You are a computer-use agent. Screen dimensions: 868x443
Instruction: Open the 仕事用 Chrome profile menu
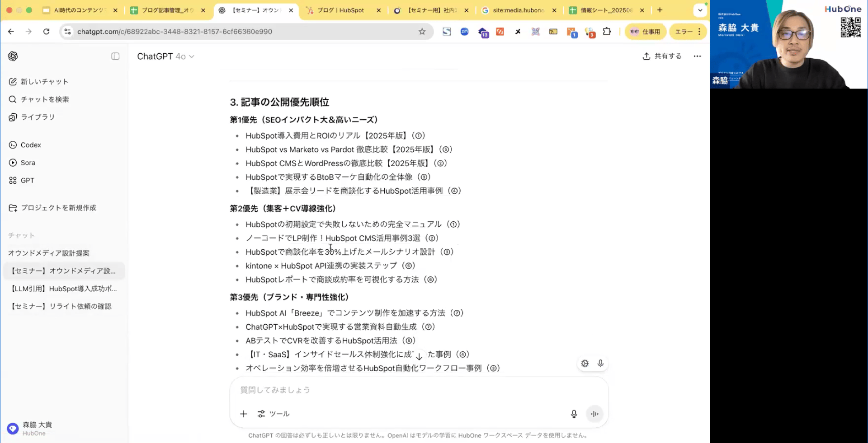(x=645, y=32)
